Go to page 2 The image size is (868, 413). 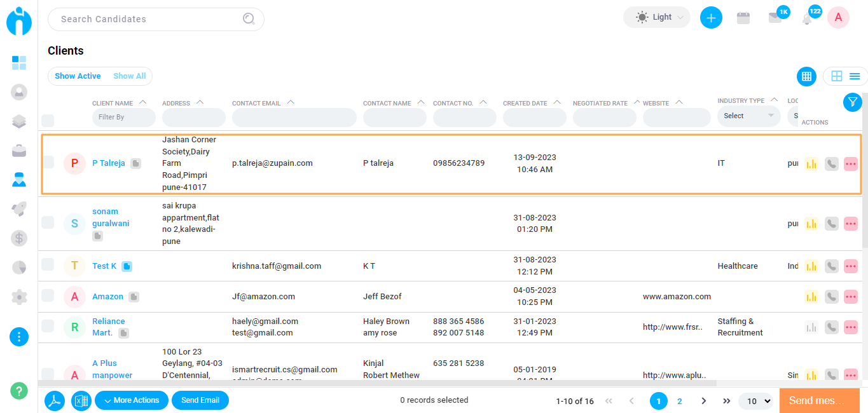680,401
